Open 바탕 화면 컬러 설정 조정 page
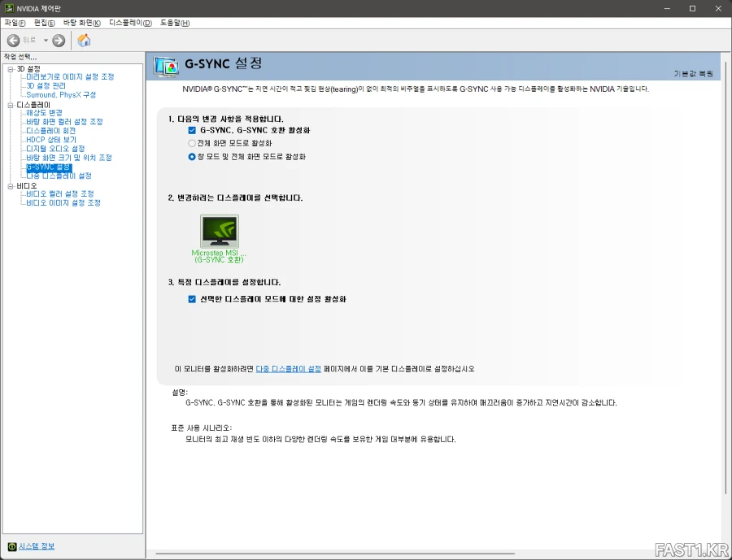The width and height of the screenshot is (732, 560). tap(64, 122)
